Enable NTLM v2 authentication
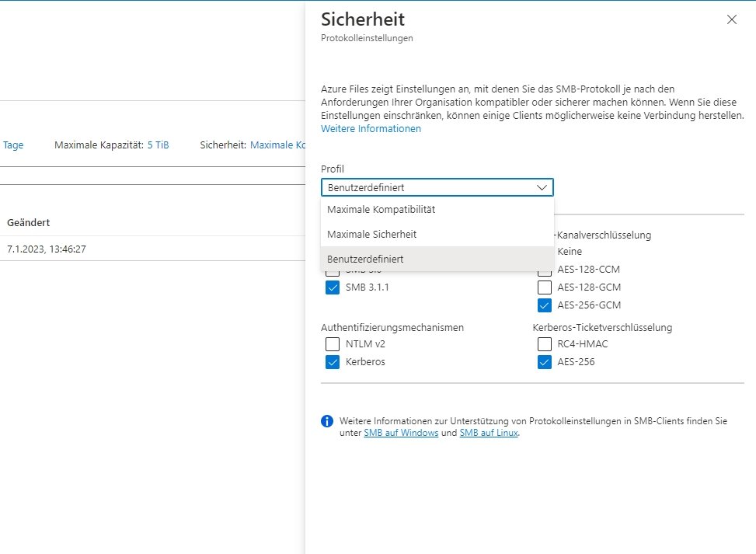Image resolution: width=756 pixels, height=554 pixels. coord(332,343)
